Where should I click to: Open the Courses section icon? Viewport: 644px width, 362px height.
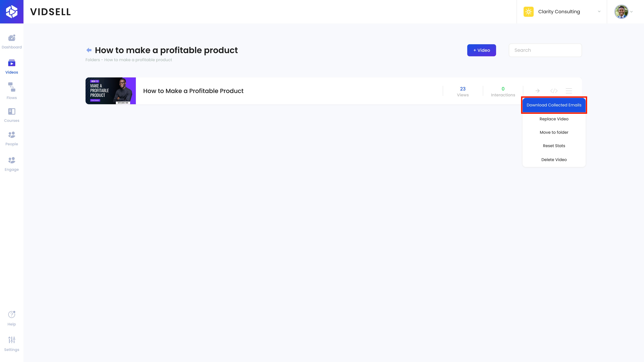coord(12,111)
